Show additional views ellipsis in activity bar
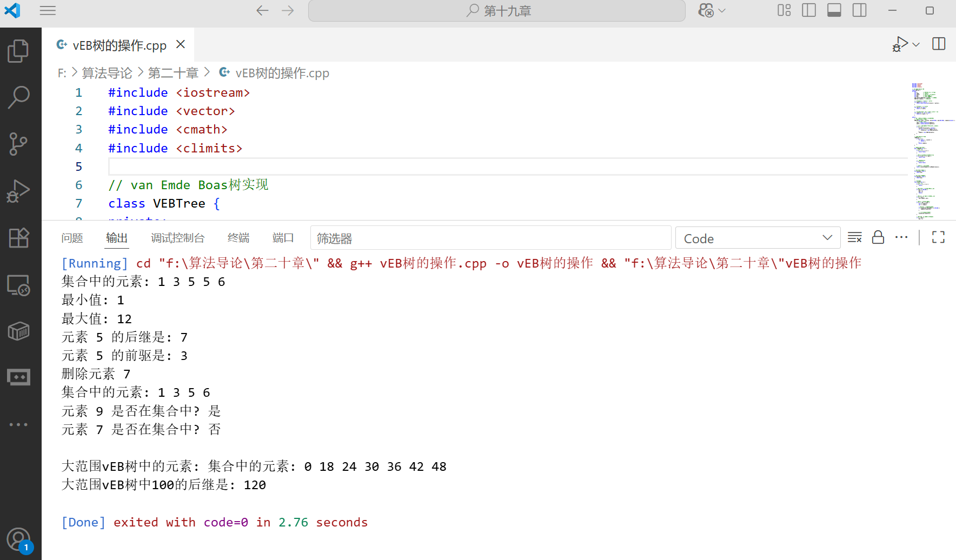The image size is (956, 560). [18, 424]
